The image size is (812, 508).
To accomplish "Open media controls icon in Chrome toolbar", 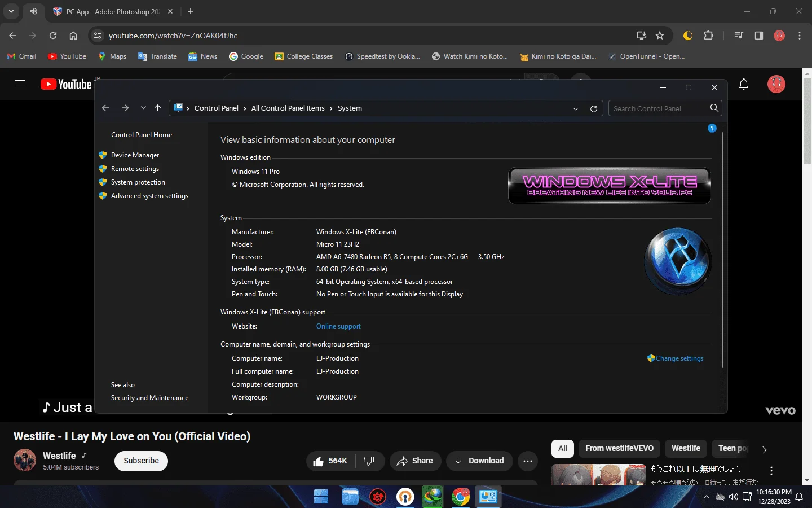I will click(739, 36).
